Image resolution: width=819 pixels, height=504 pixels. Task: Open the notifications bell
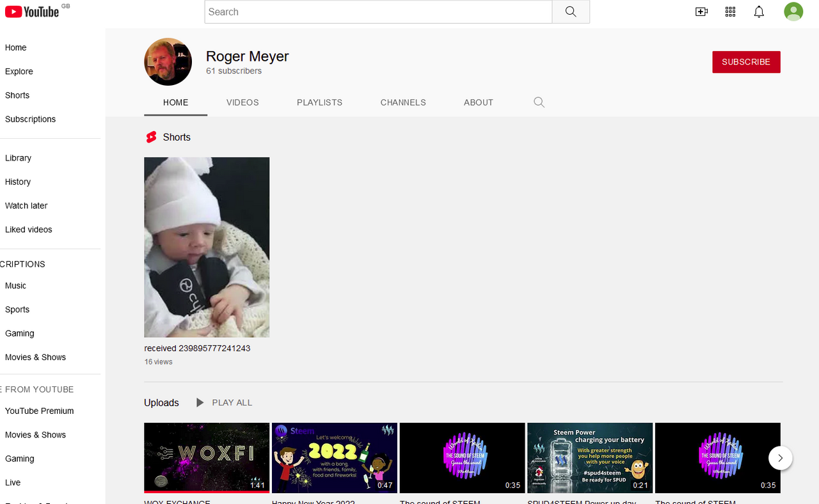coord(759,12)
